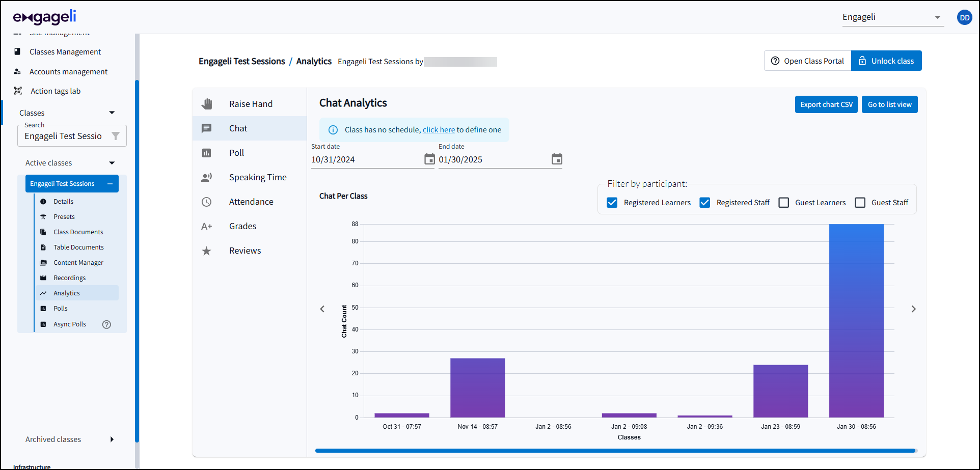Image resolution: width=980 pixels, height=470 pixels.
Task: Switch to Speaking Time analytics
Action: click(x=258, y=177)
